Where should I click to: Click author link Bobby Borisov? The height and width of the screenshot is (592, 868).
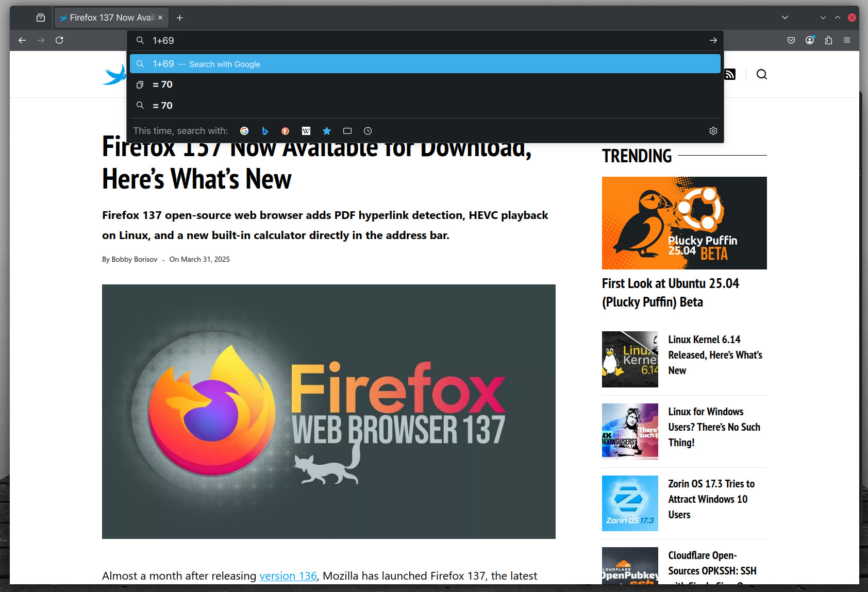pyautogui.click(x=135, y=259)
